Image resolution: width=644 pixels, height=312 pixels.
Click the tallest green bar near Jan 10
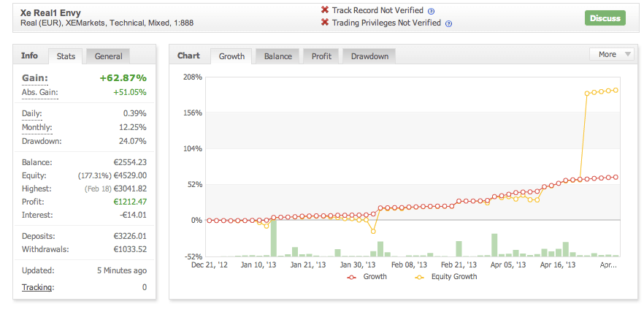(x=274, y=237)
